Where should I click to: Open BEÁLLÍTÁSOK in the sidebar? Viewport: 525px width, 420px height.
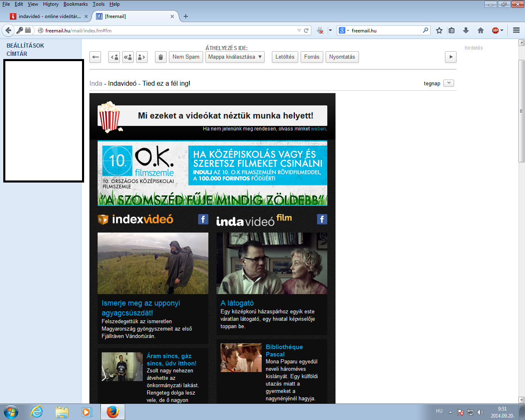click(25, 46)
